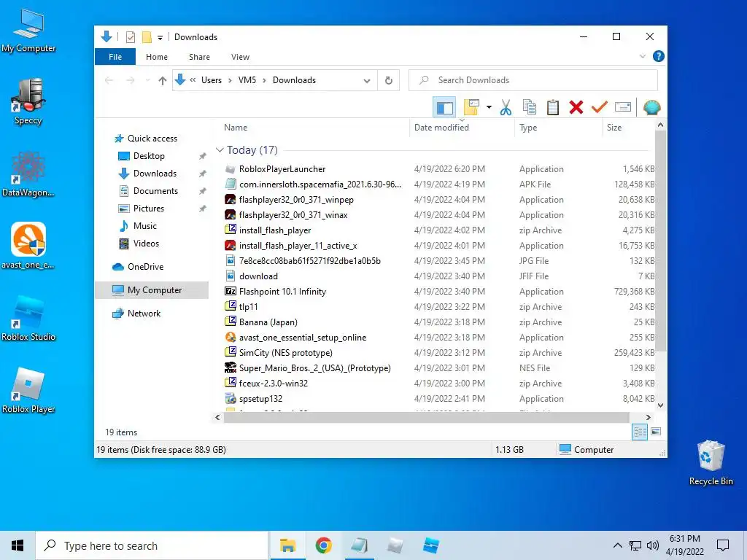
Task: Select Music in navigation pane
Action: (x=144, y=226)
